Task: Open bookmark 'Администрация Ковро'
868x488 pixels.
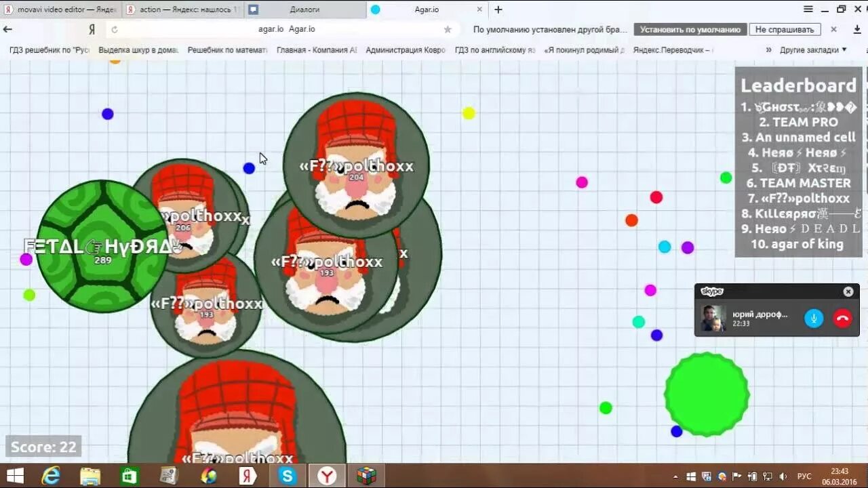Action: (406, 50)
